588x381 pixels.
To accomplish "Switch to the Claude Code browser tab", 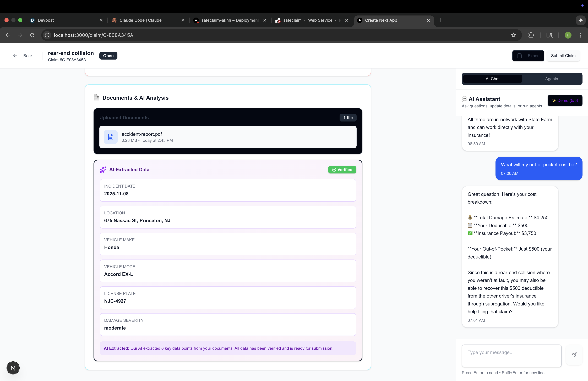I will (140, 20).
